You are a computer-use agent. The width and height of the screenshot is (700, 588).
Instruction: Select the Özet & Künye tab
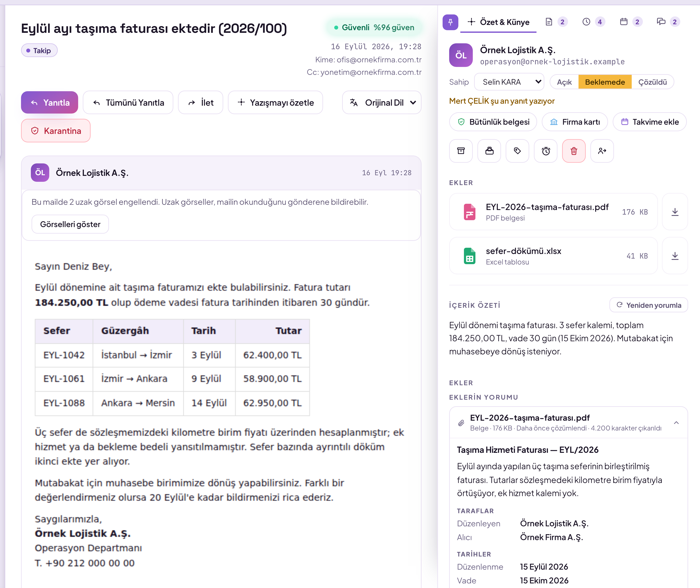pyautogui.click(x=498, y=22)
